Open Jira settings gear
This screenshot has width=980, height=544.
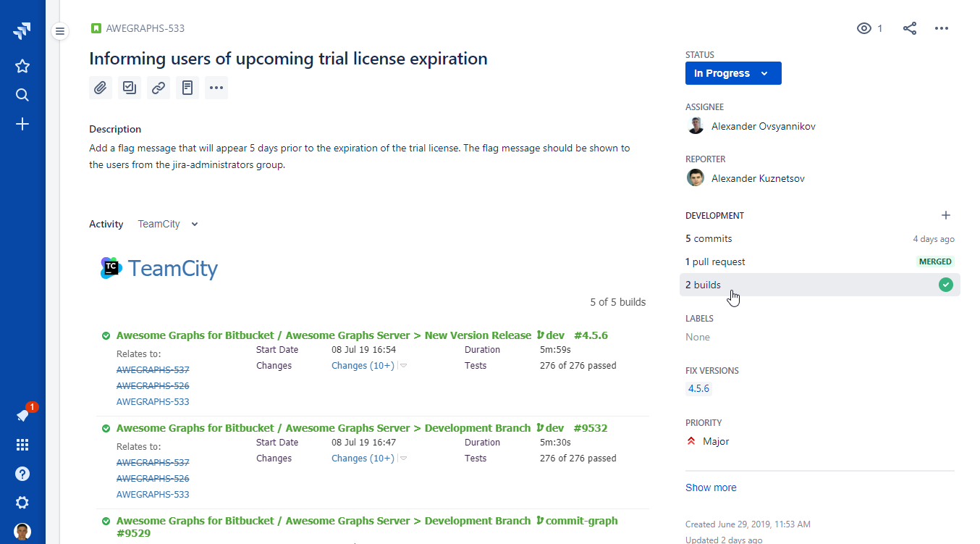[x=22, y=503]
